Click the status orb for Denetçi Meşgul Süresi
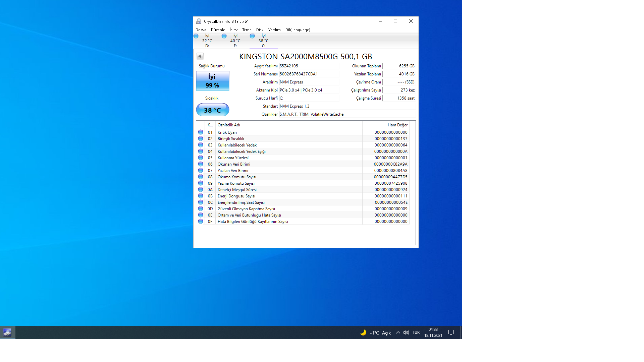Screen dimensions: 644x362 click(x=201, y=189)
